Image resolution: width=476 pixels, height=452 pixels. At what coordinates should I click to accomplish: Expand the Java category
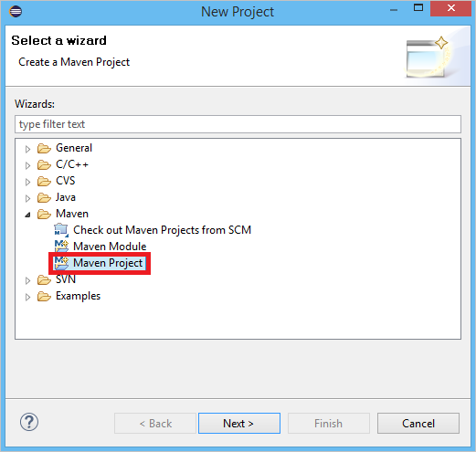tap(27, 198)
